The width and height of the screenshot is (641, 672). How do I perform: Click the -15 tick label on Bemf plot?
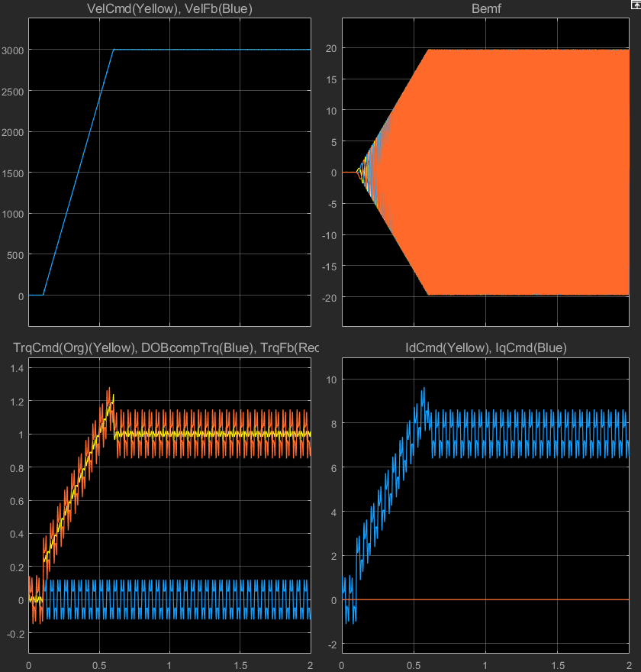point(330,267)
